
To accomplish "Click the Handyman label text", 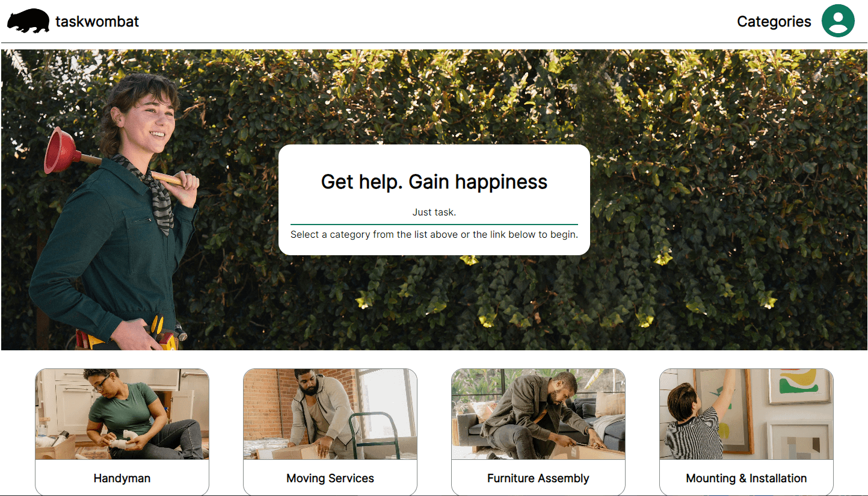I will pyautogui.click(x=122, y=479).
